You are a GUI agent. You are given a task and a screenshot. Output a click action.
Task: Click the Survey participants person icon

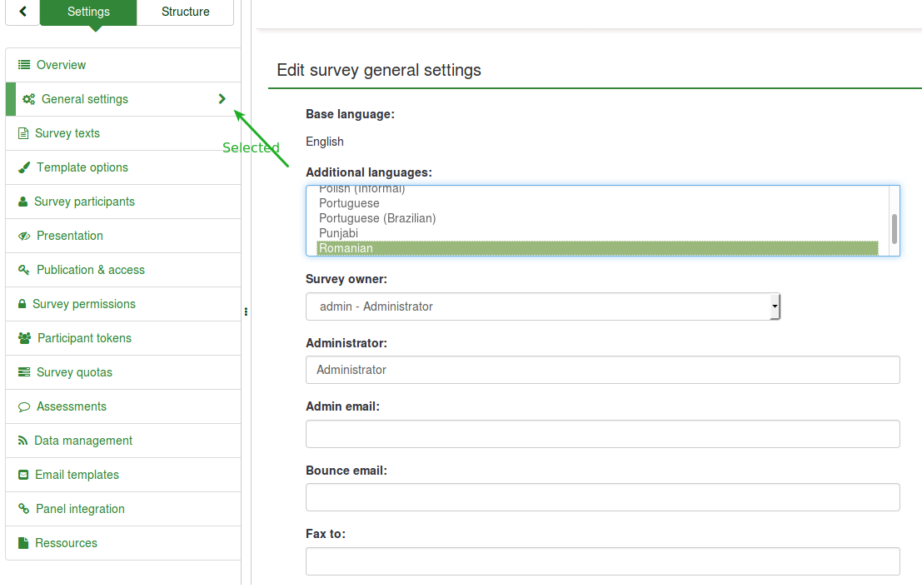(23, 202)
